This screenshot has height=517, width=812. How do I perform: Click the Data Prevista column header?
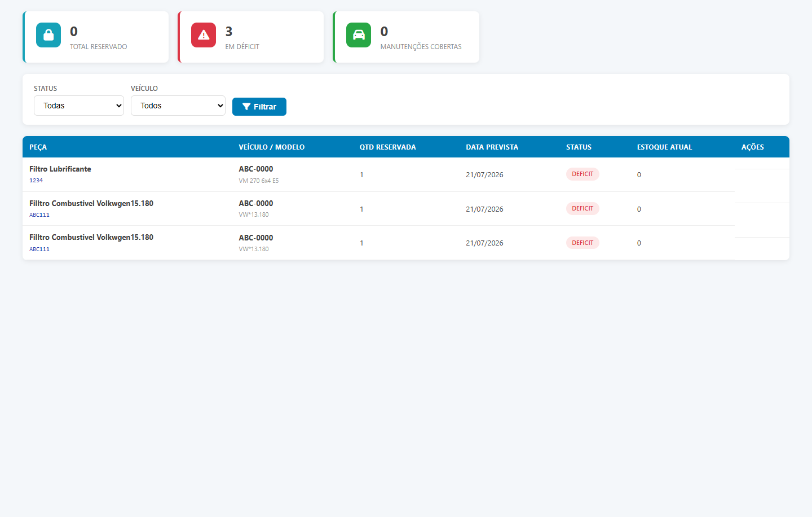click(492, 147)
